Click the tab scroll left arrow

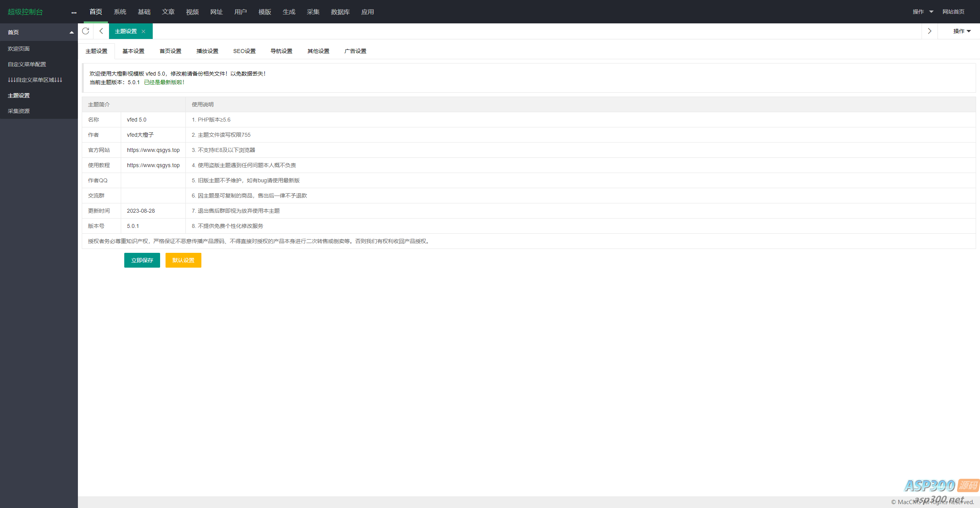tap(101, 31)
